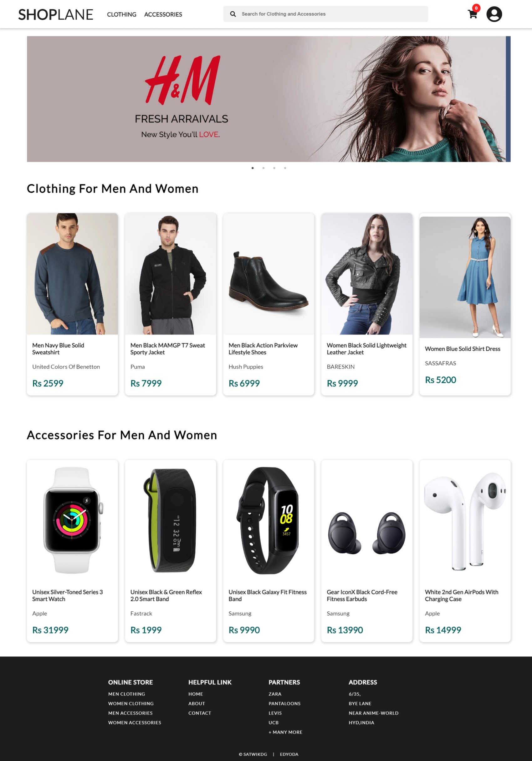Open the shopping cart icon
This screenshot has height=761, width=532.
pyautogui.click(x=473, y=14)
